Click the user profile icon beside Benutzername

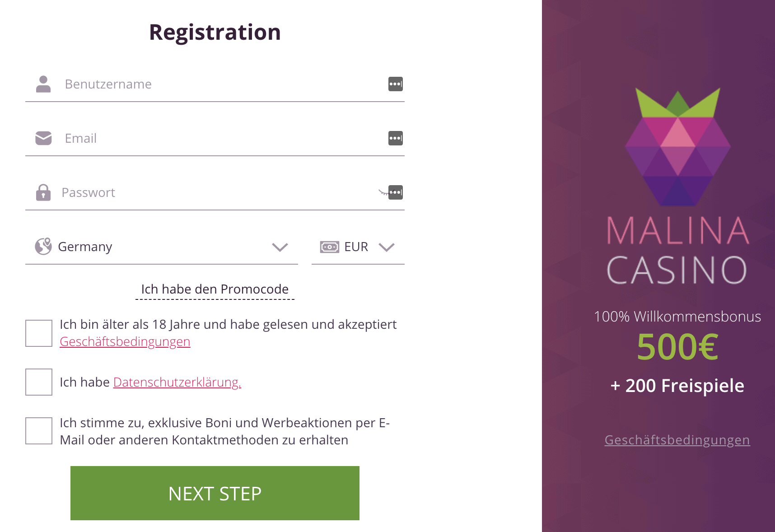43,84
